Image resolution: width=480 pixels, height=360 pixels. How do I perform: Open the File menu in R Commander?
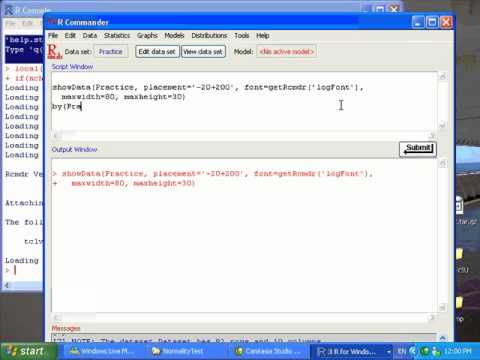[53, 35]
